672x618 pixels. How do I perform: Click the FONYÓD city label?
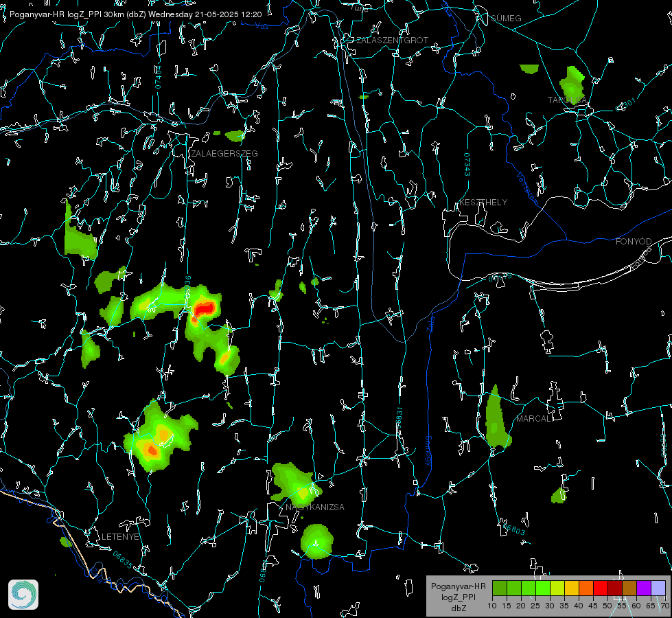634,242
